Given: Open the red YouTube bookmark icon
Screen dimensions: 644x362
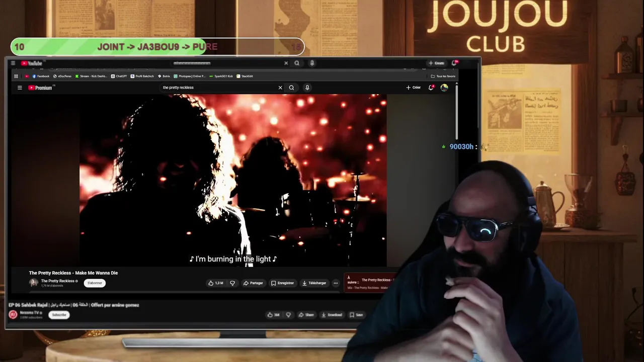Looking at the screenshot, I should [x=27, y=76].
